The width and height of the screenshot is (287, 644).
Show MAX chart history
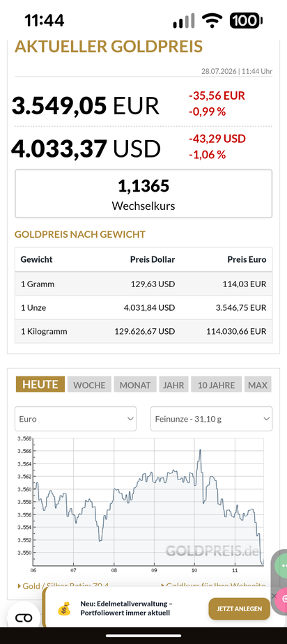258,385
